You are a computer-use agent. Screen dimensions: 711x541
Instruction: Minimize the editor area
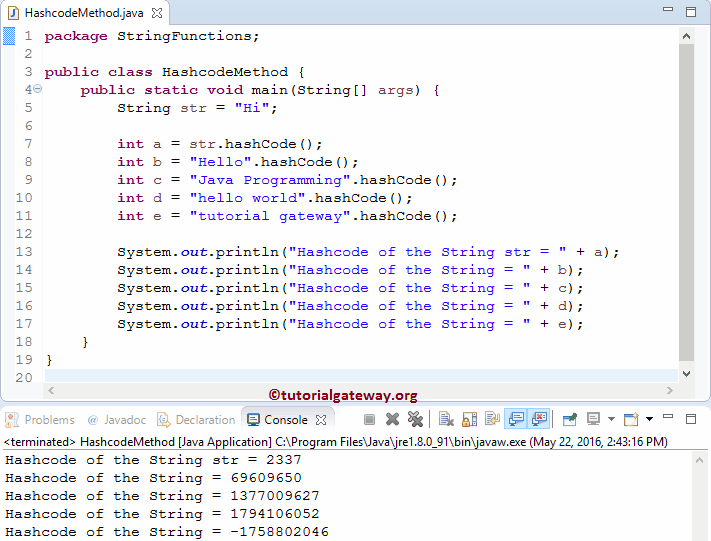(x=668, y=9)
